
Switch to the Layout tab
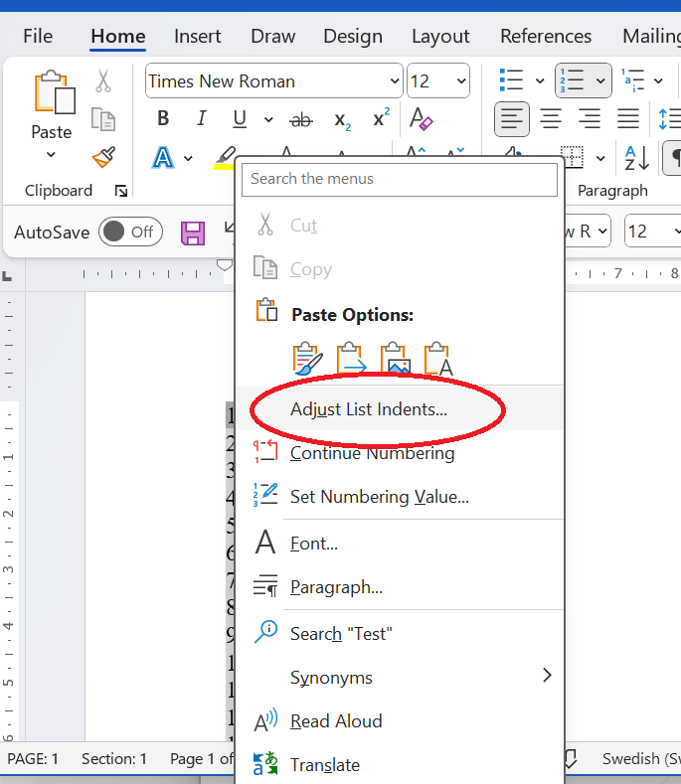click(440, 37)
